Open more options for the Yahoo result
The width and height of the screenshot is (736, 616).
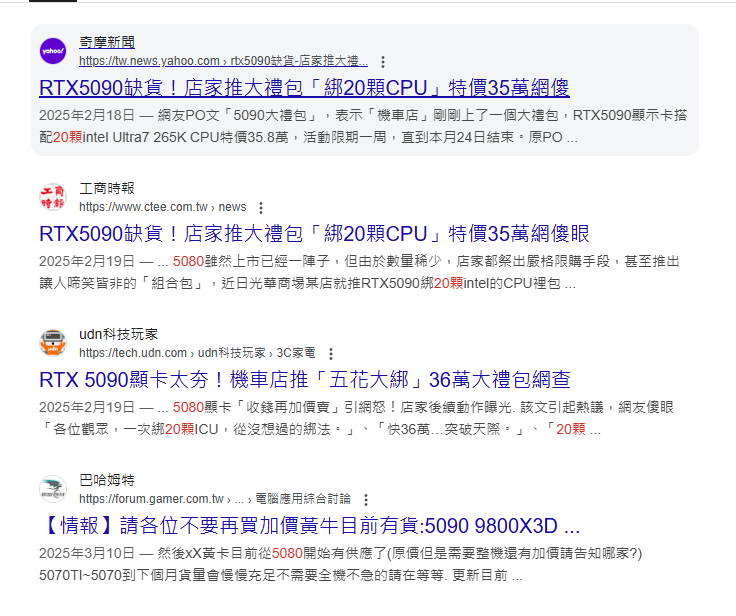pos(383,62)
